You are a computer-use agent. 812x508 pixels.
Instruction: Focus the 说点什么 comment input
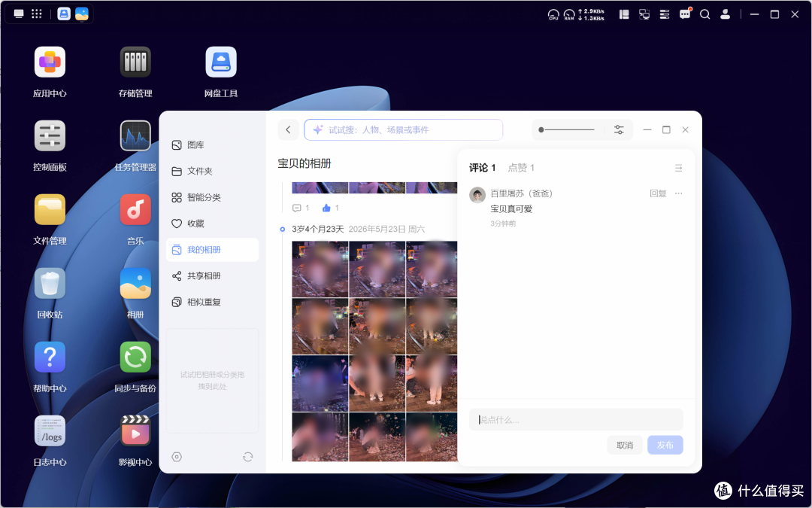(576, 420)
